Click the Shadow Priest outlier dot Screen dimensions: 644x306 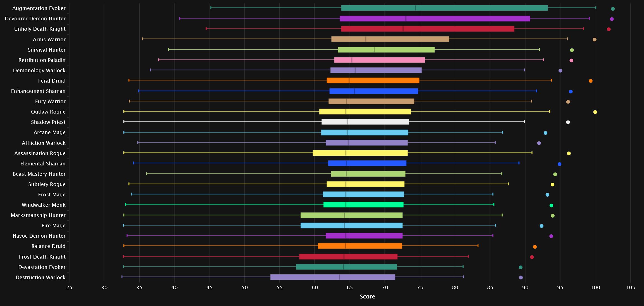click(x=568, y=122)
